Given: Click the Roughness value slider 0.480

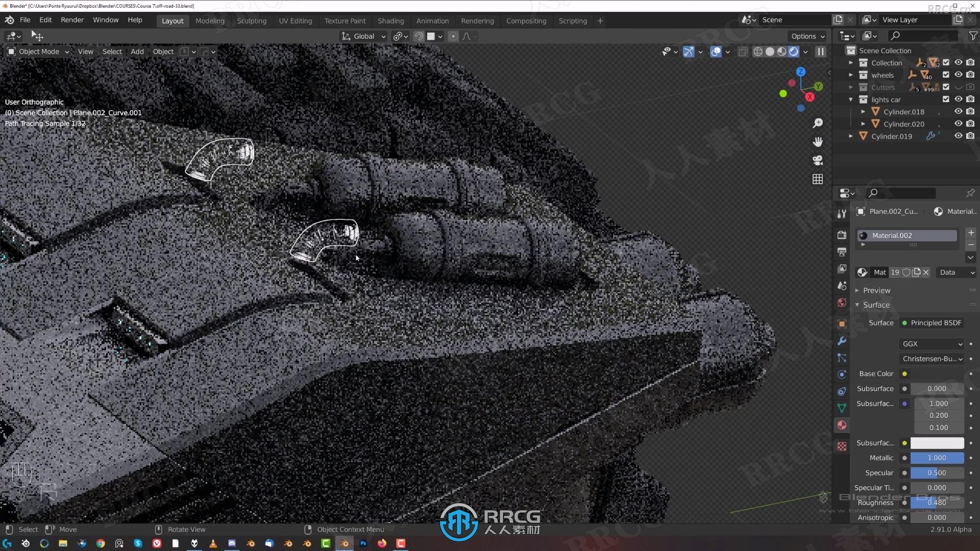Looking at the screenshot, I should [936, 502].
